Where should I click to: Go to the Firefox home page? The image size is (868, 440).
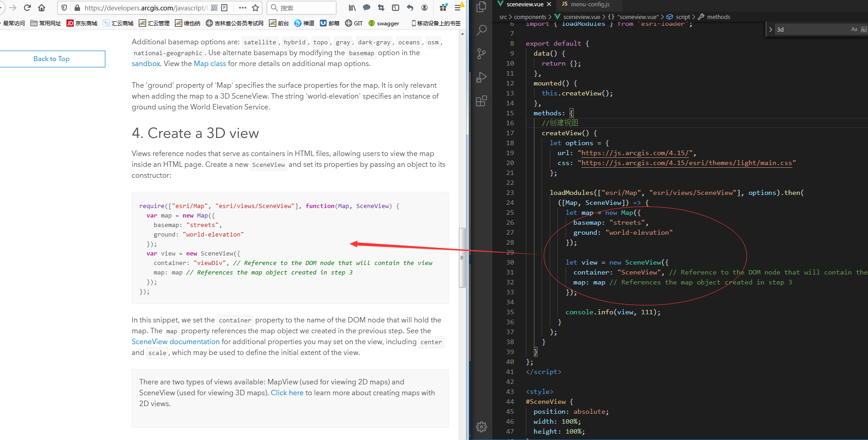[42, 8]
